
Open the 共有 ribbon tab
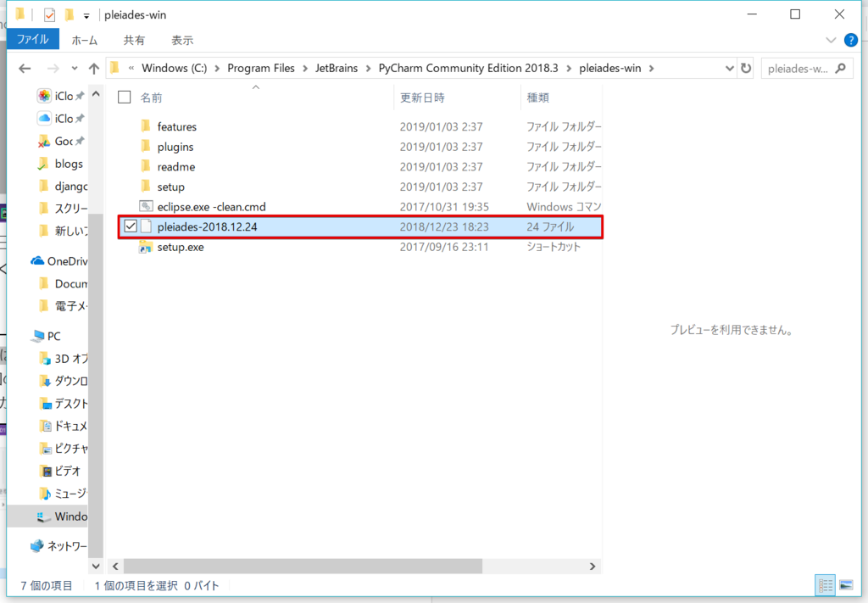tap(134, 40)
